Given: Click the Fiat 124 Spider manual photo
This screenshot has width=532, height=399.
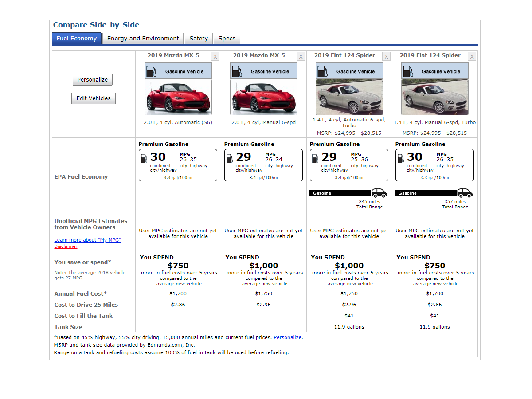Looking at the screenshot, I should 435,98.
